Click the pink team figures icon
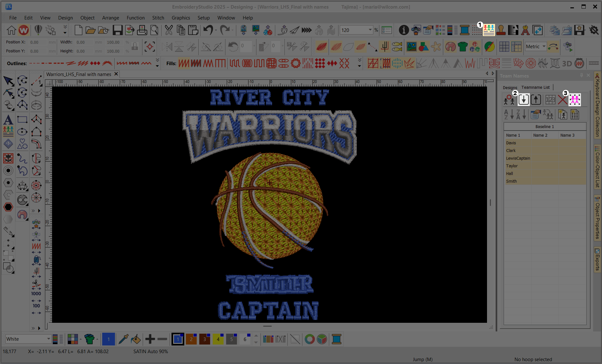Viewport: 602px width, 364px height. pyautogui.click(x=575, y=100)
